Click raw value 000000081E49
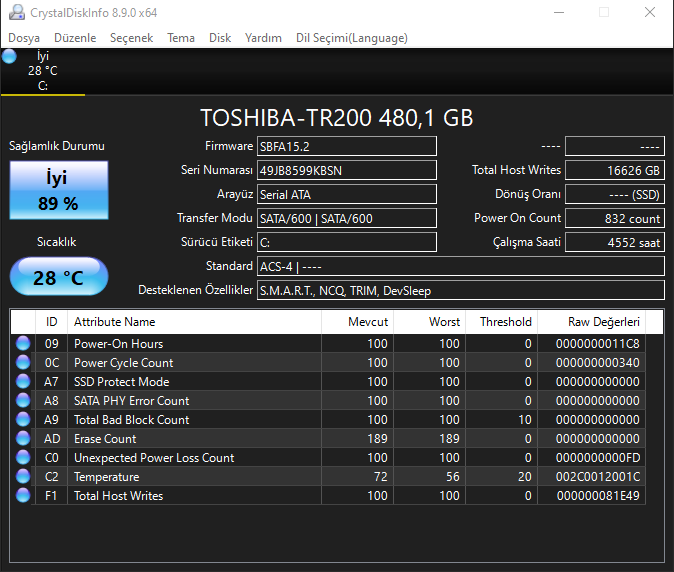Image resolution: width=674 pixels, height=572 pixels. (x=598, y=496)
